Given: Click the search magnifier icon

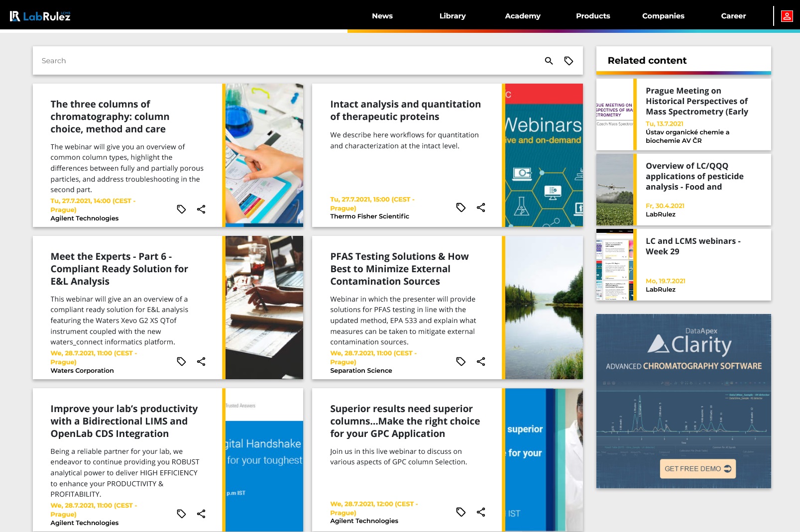Looking at the screenshot, I should coord(549,61).
